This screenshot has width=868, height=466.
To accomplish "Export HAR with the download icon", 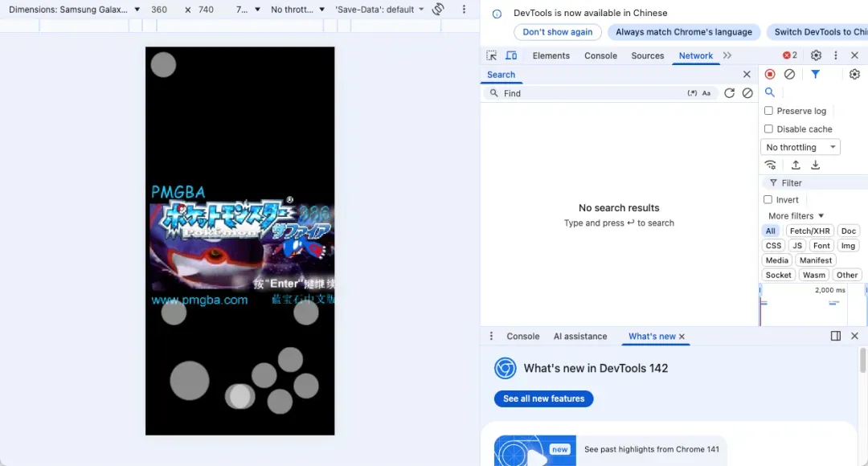I will pyautogui.click(x=815, y=165).
